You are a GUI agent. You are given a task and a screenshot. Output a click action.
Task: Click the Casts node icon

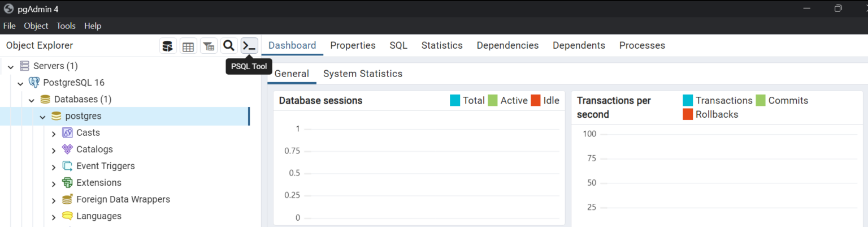(67, 132)
